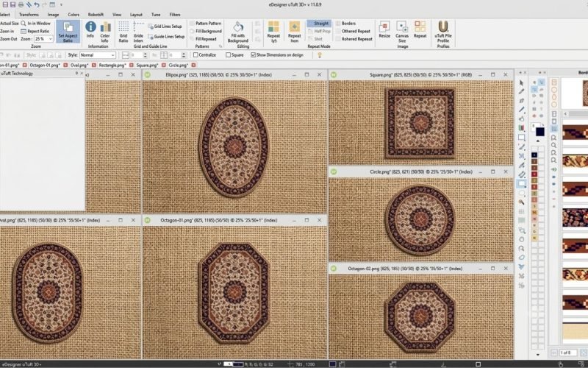Screen dimensions: 588x368
Task: Pick the dark navy foreground color swatch
Action: [x=539, y=132]
